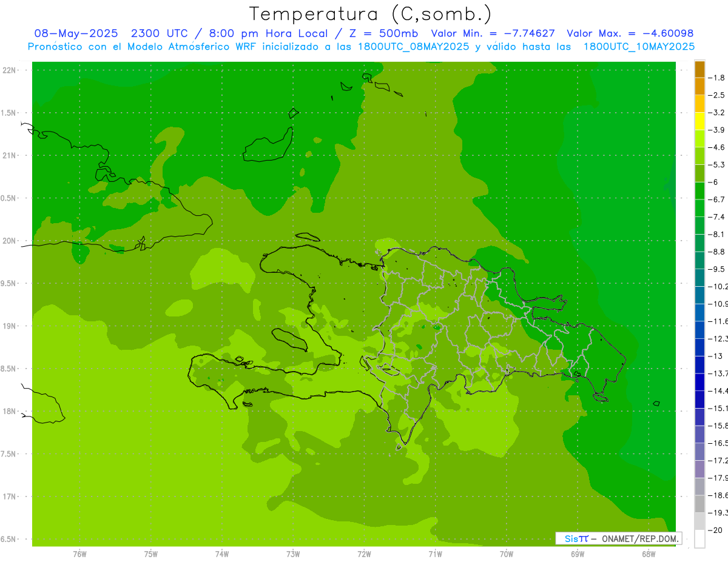This screenshot has width=728, height=562.
Task: Click the 71W longitude axis label
Action: click(x=435, y=554)
